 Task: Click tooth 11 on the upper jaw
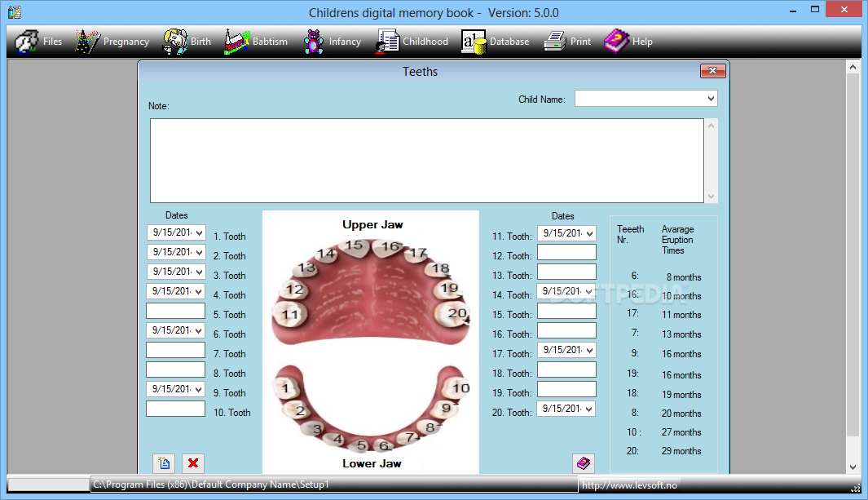click(x=289, y=316)
